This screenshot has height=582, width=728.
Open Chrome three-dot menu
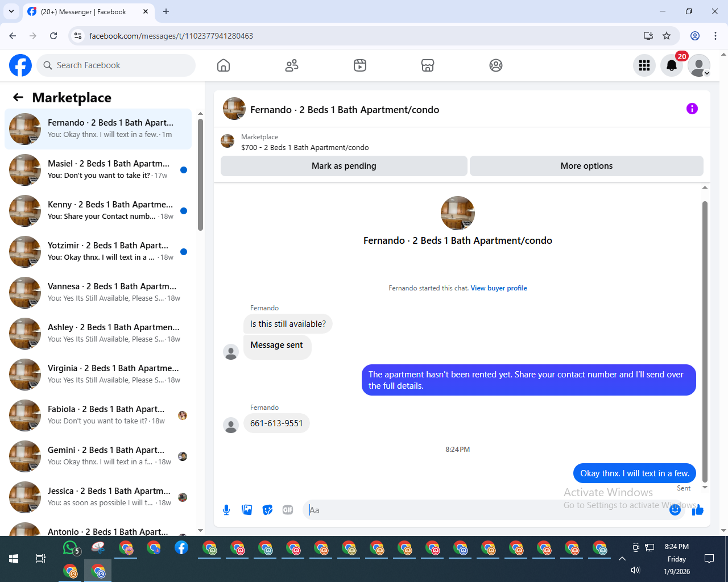pyautogui.click(x=715, y=36)
